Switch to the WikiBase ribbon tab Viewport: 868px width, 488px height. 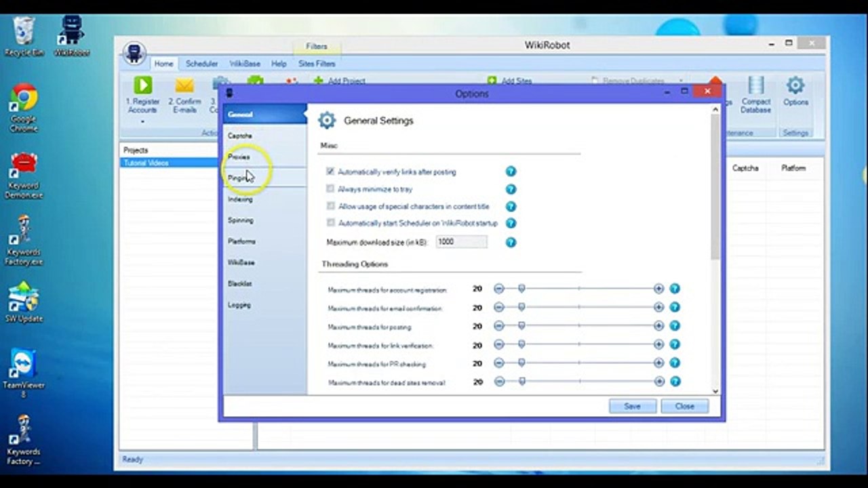pos(244,64)
